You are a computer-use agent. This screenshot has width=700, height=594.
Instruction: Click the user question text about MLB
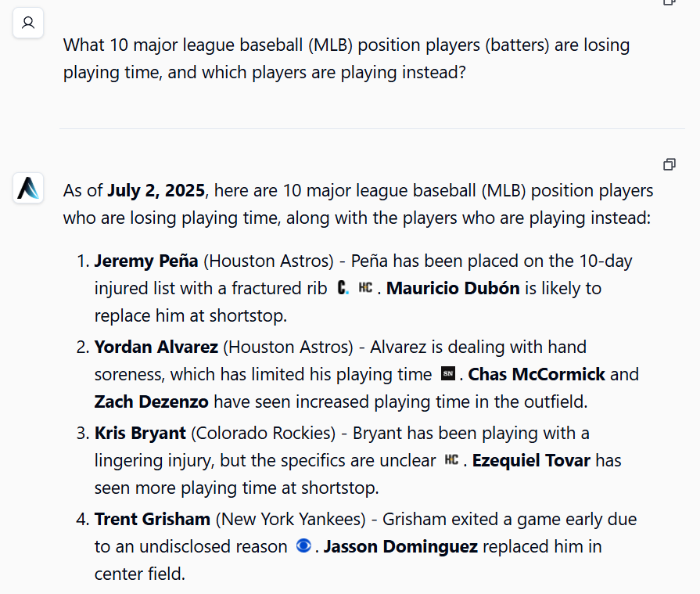[x=346, y=59]
